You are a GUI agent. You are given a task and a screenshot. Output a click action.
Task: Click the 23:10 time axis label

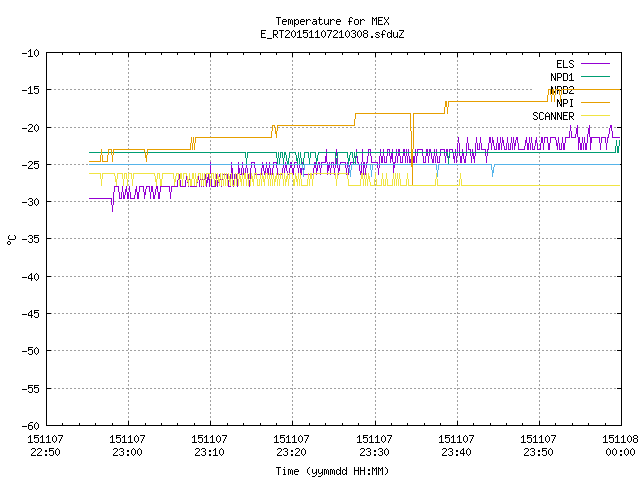click(209, 453)
